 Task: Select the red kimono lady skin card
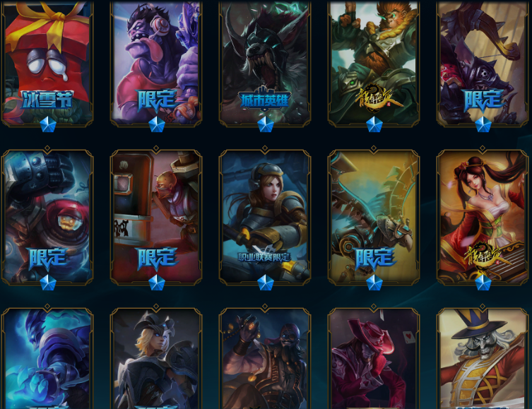tap(483, 216)
